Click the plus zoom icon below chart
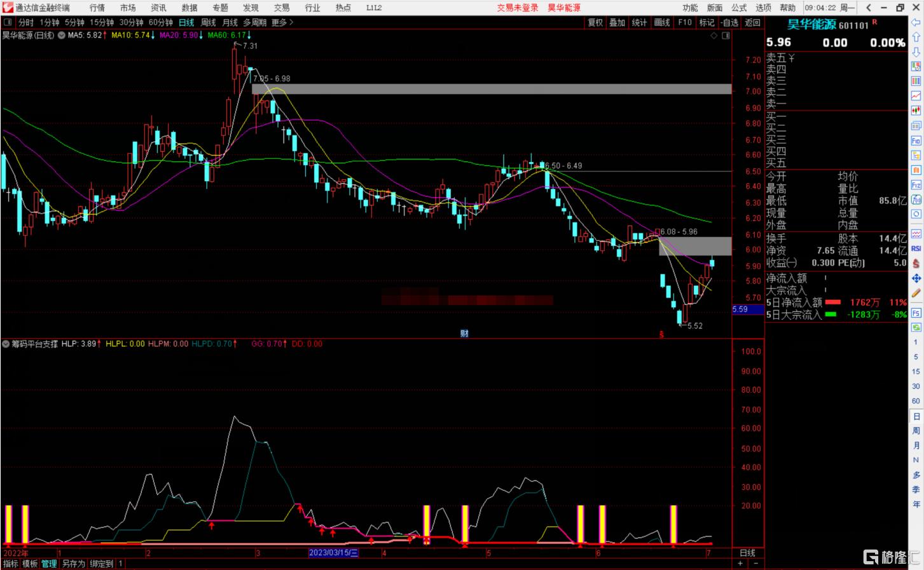The image size is (924, 570). 740,564
